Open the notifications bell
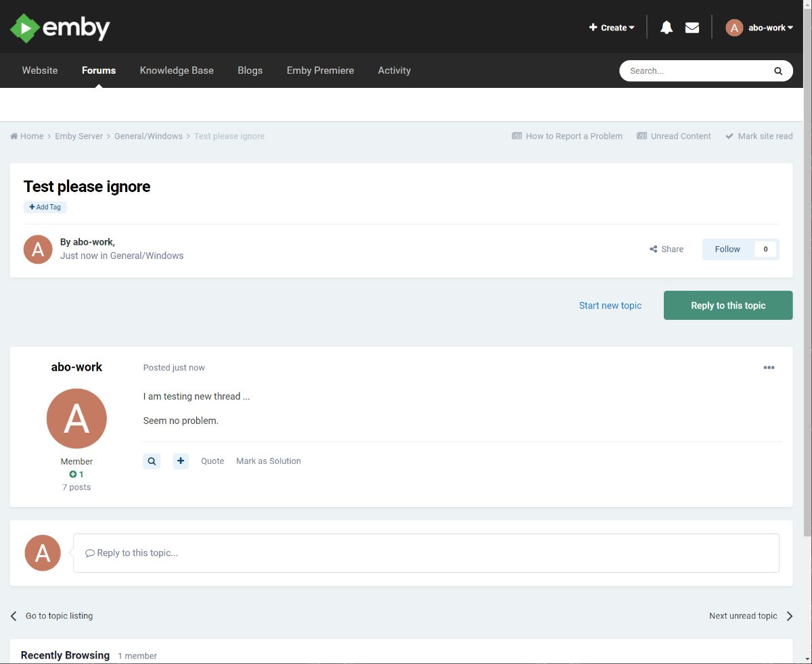Image resolution: width=812 pixels, height=664 pixels. (x=667, y=28)
